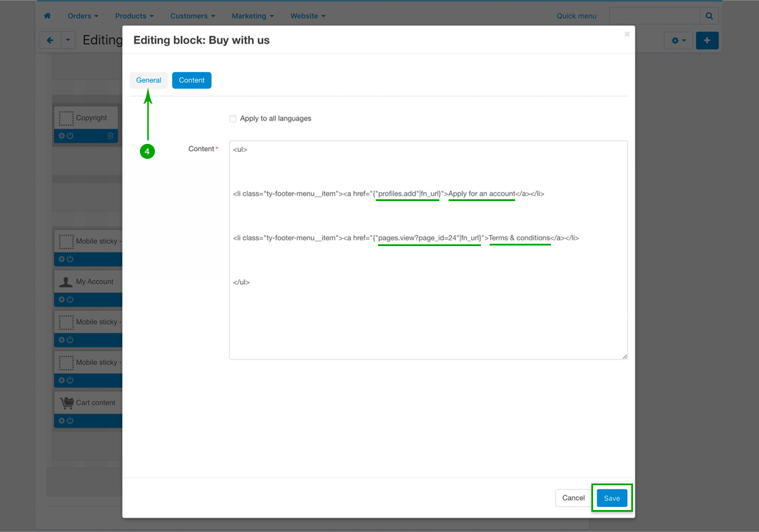Open the Cart content block gear settings

[x=61, y=421]
